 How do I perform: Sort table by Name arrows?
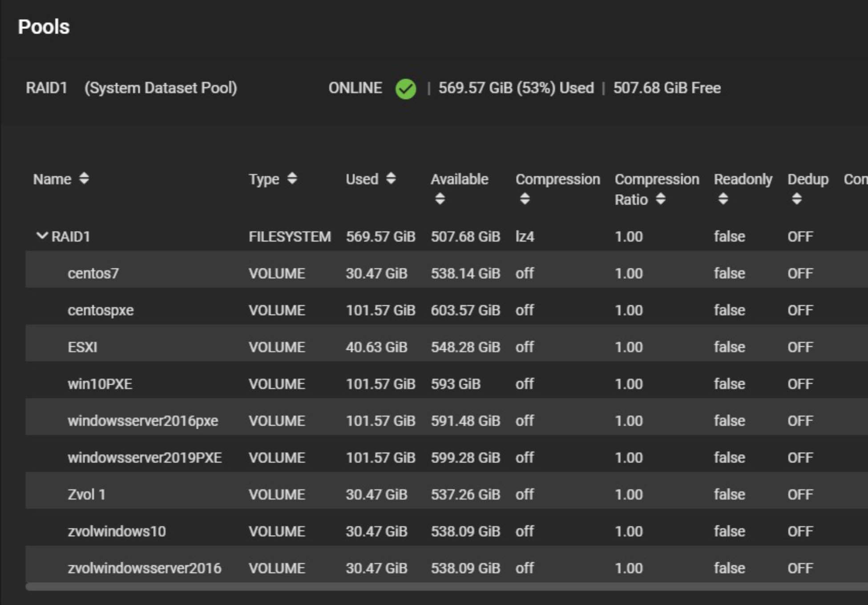tap(84, 179)
